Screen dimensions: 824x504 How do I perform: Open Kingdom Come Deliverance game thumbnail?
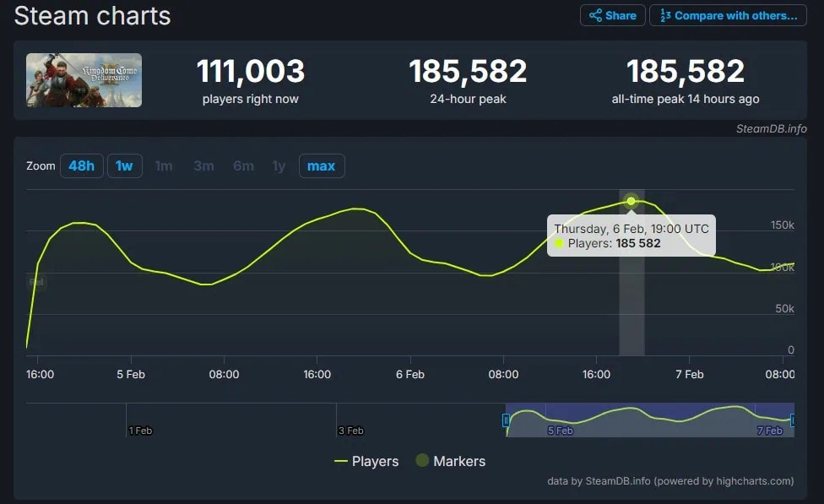pos(84,80)
